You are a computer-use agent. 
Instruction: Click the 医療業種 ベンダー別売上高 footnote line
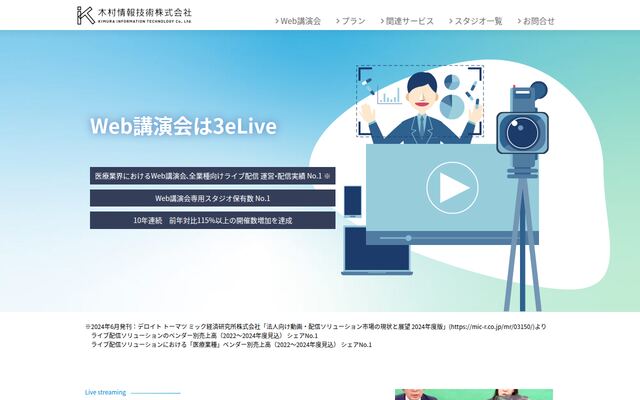[x=231, y=344]
